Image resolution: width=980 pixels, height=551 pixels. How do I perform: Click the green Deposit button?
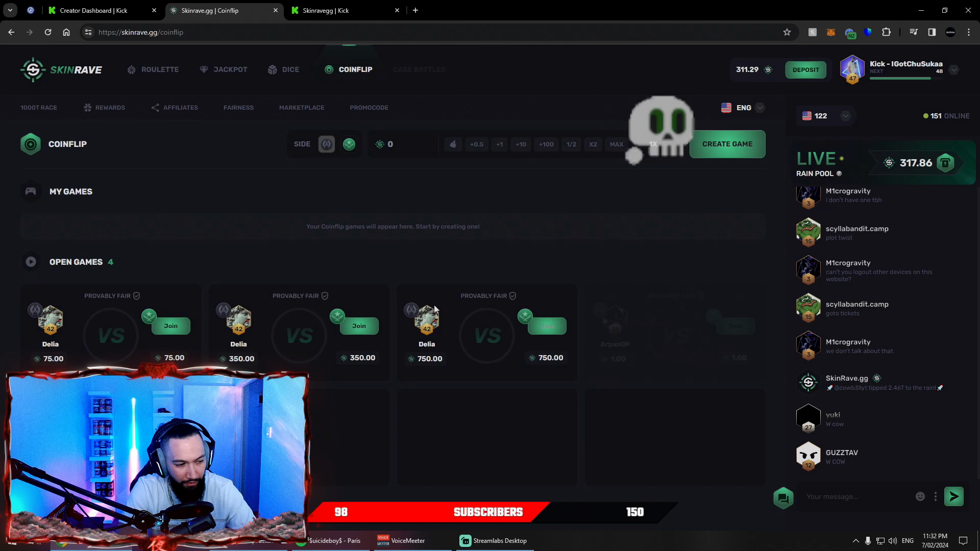pyautogui.click(x=806, y=70)
